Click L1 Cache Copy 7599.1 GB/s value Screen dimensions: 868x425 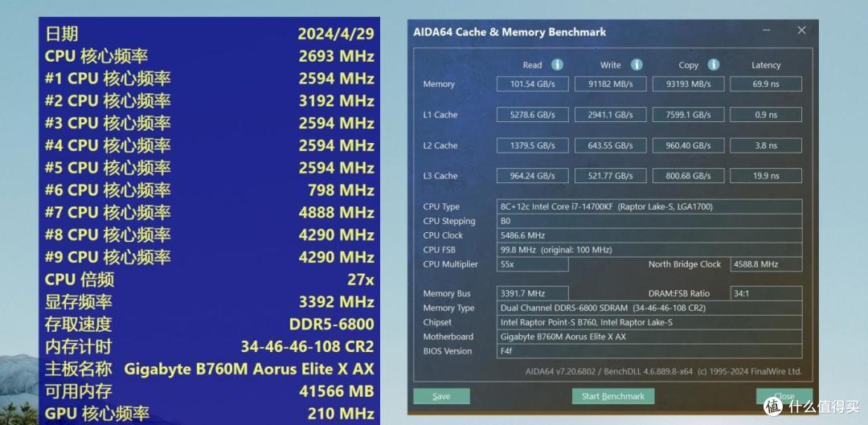click(689, 115)
